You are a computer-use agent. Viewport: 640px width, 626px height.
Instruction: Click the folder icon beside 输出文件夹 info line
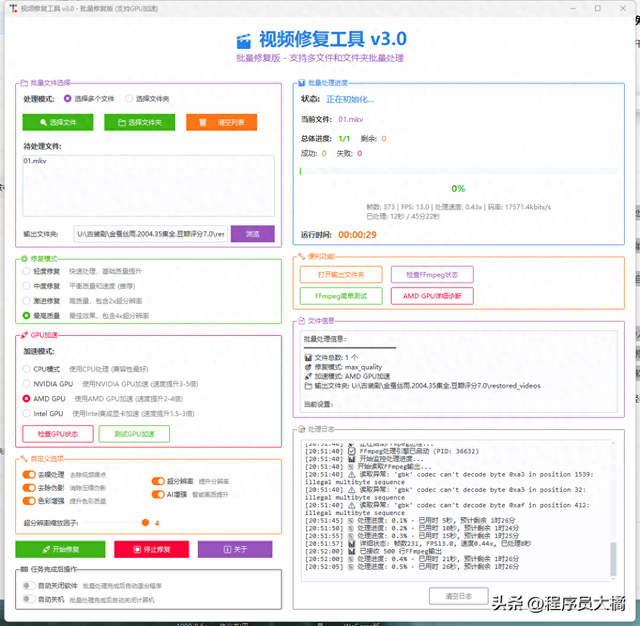(x=308, y=386)
